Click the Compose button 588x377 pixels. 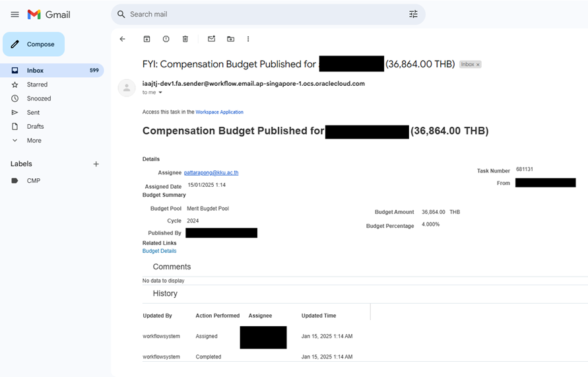tap(34, 44)
